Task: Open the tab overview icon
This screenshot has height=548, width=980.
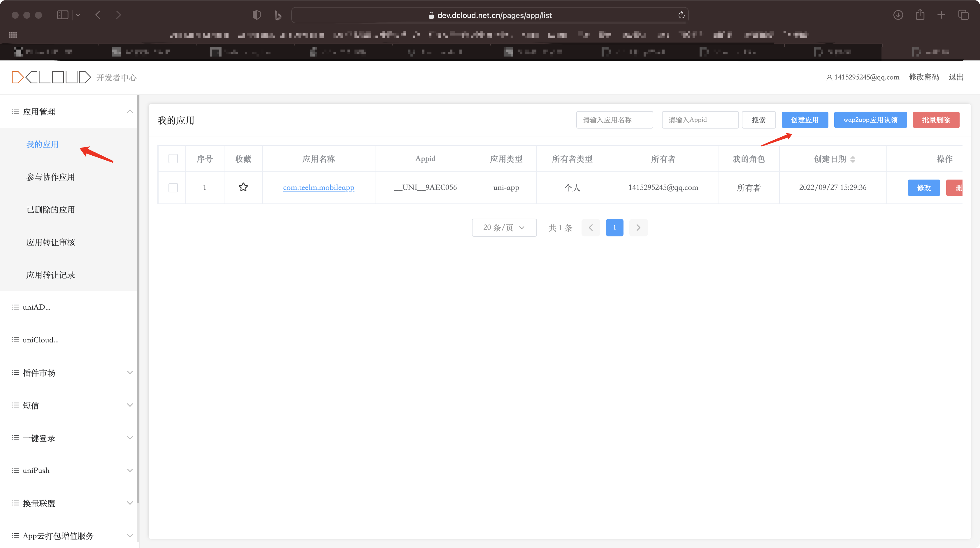Action: pos(963,15)
